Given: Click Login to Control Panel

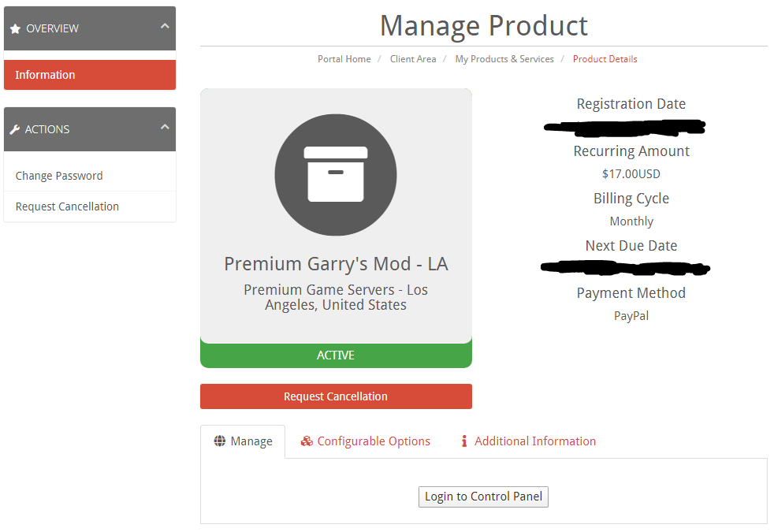Looking at the screenshot, I should coord(483,497).
